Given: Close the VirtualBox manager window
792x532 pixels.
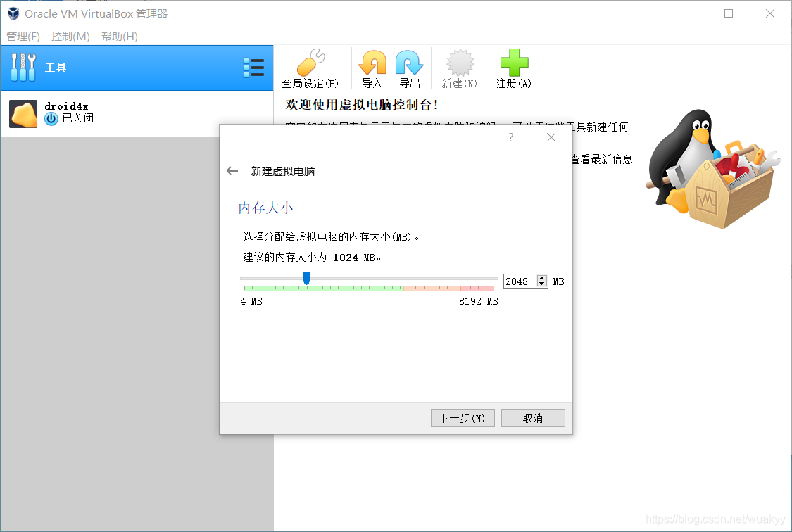Looking at the screenshot, I should (769, 13).
